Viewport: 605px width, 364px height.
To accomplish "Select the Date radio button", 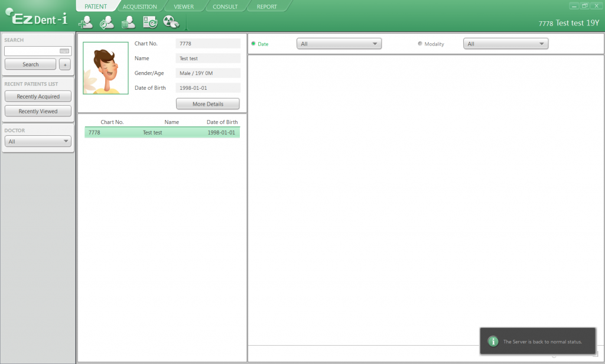I will tap(253, 44).
